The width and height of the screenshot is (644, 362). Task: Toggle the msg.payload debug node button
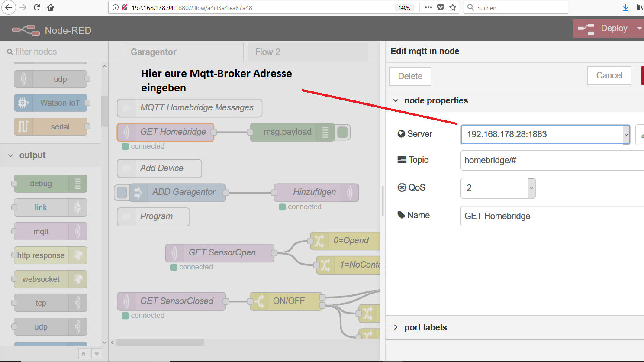[342, 132]
